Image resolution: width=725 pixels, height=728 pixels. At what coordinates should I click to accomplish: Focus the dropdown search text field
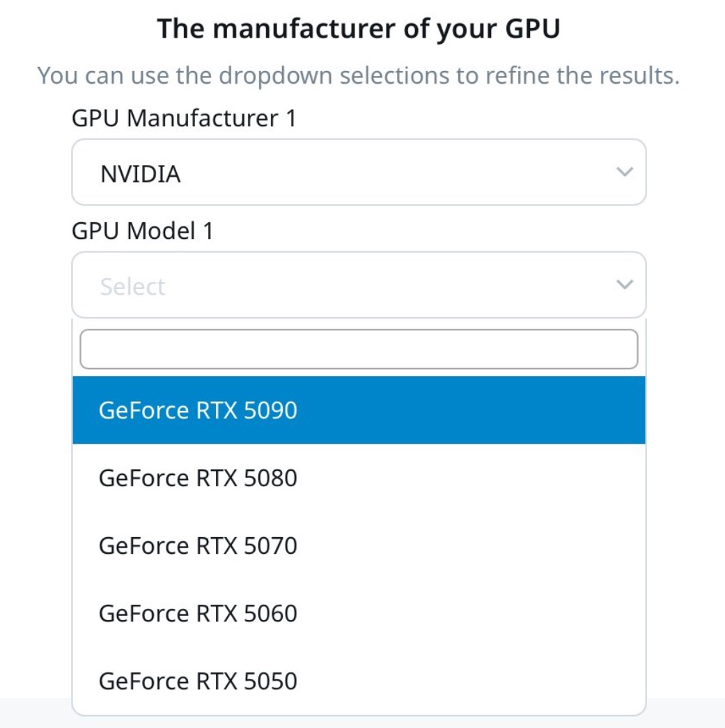pyautogui.click(x=359, y=349)
